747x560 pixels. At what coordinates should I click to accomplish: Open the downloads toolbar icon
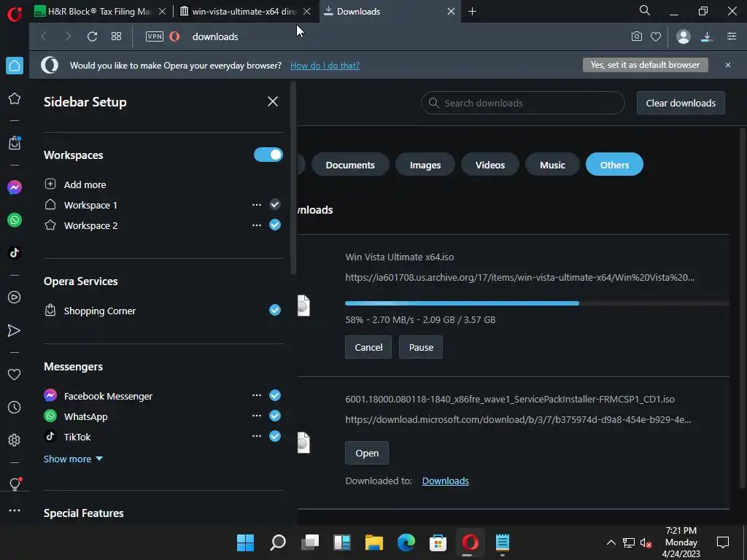[707, 36]
